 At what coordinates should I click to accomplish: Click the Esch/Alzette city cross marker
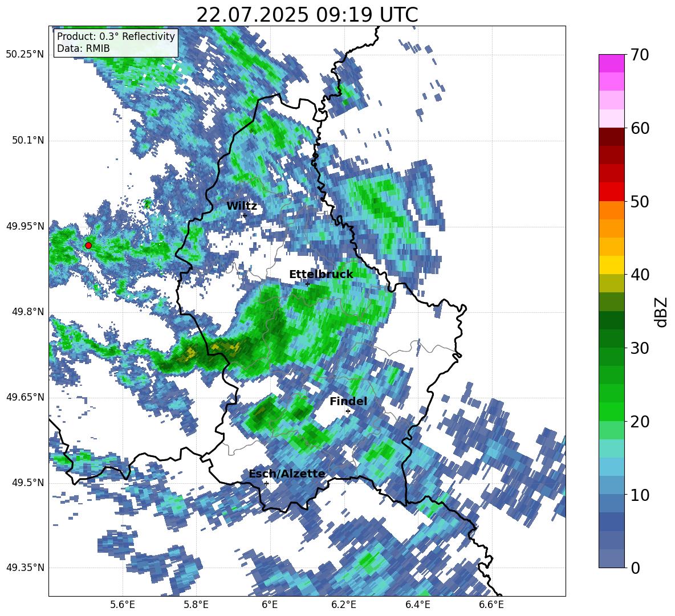[266, 483]
